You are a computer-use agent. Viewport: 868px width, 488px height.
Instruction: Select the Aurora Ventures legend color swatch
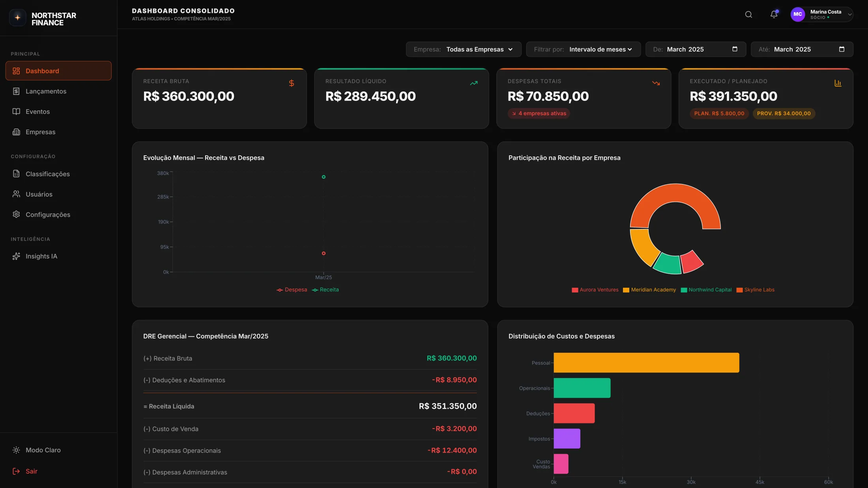(574, 290)
